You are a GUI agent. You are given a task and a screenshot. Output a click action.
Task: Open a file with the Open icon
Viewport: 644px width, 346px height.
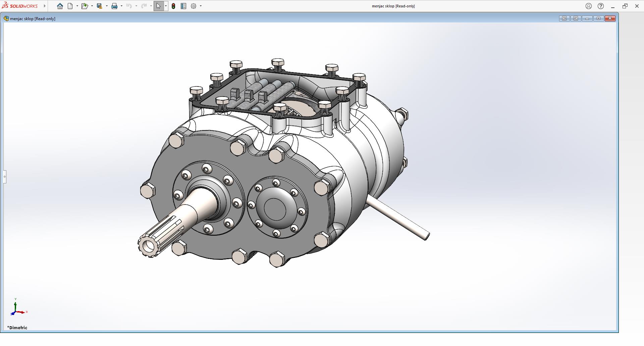(x=84, y=6)
